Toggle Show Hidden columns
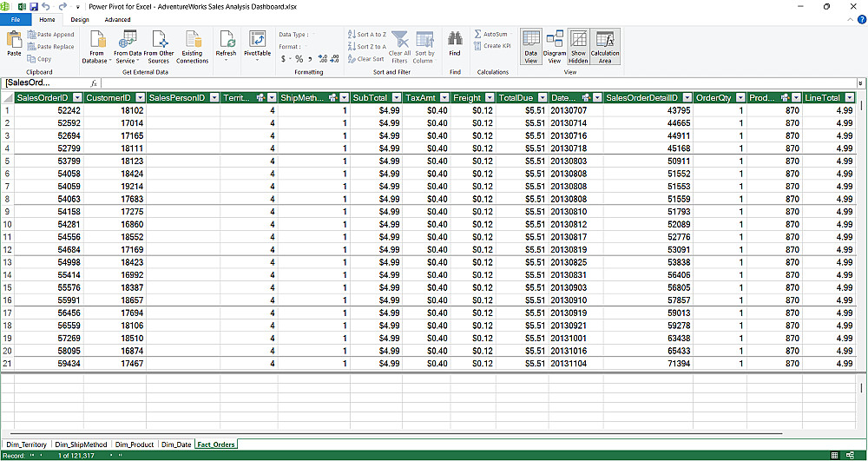The height and width of the screenshot is (461, 868). click(578, 47)
